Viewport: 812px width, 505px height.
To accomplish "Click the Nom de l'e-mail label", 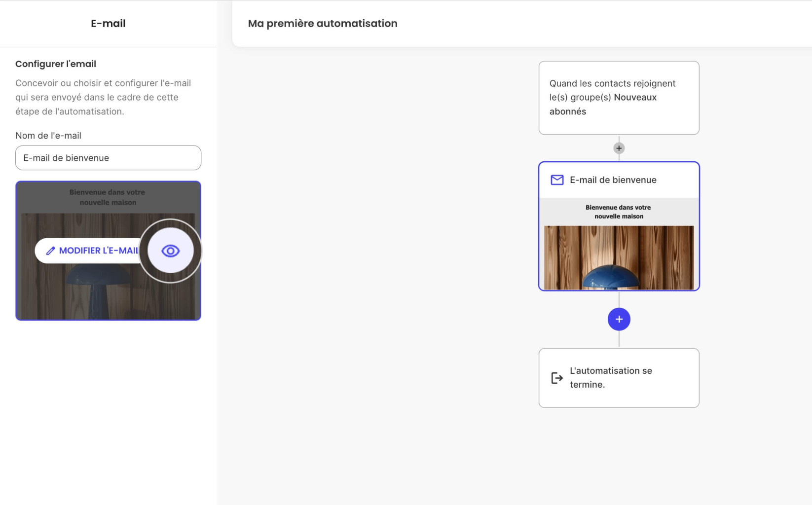I will coord(48,135).
